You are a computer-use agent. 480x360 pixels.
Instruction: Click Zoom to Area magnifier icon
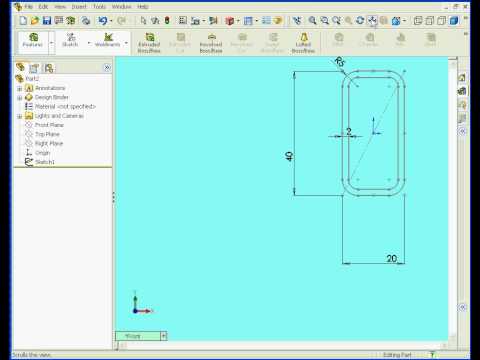324,21
